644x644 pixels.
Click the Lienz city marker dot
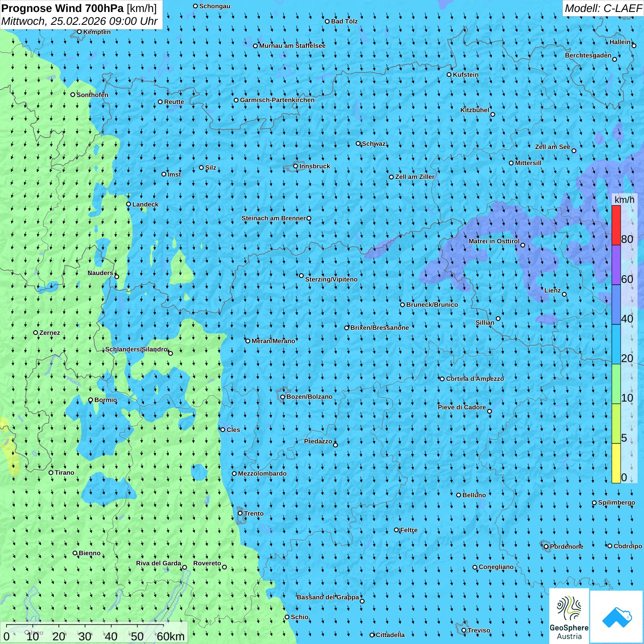[564, 294]
